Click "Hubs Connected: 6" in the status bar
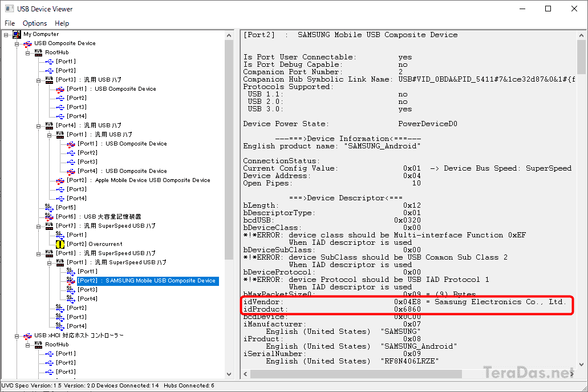Screen dimensions: 588x392 [x=189, y=386]
